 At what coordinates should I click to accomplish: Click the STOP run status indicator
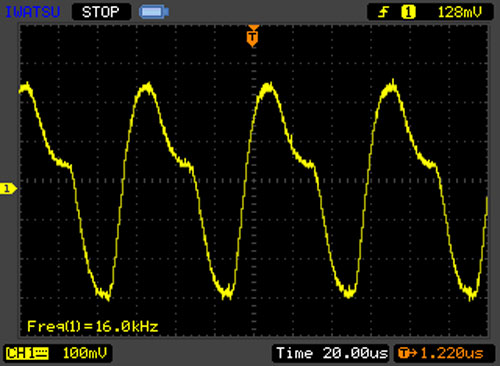(101, 12)
